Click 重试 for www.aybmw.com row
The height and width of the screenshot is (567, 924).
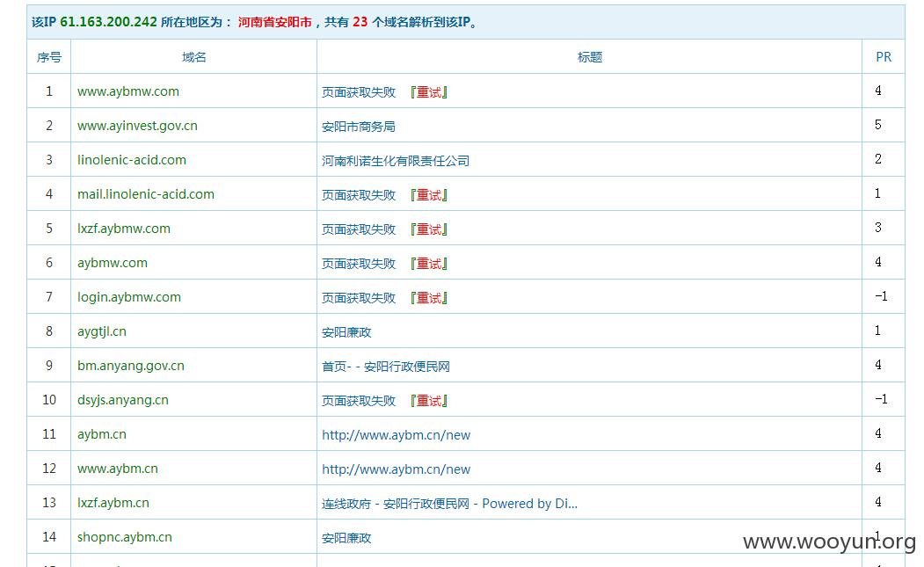429,92
